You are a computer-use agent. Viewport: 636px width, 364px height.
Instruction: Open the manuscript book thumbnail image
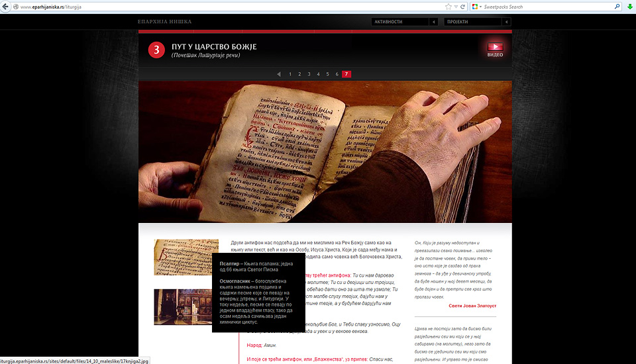(186, 257)
